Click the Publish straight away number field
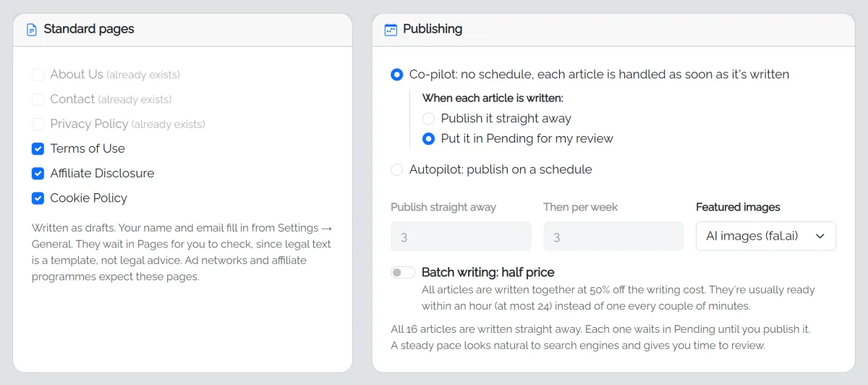This screenshot has height=385, width=868. coord(461,237)
